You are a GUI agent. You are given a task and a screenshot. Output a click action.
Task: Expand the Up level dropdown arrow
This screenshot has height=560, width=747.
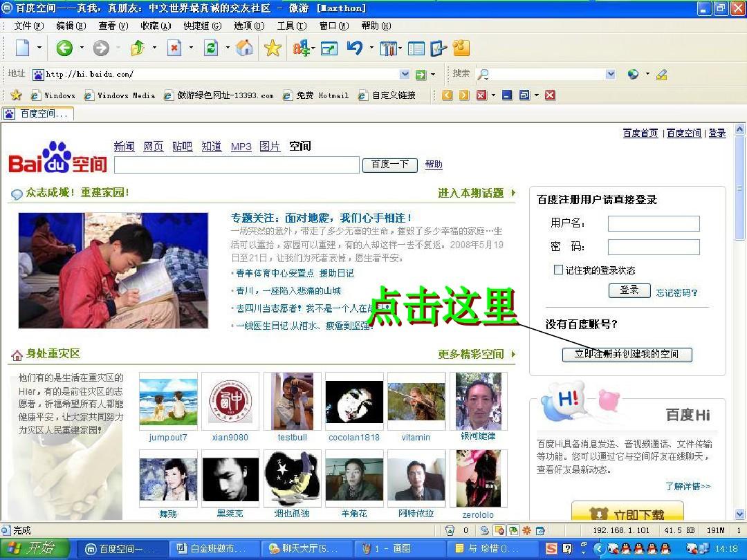pos(154,48)
